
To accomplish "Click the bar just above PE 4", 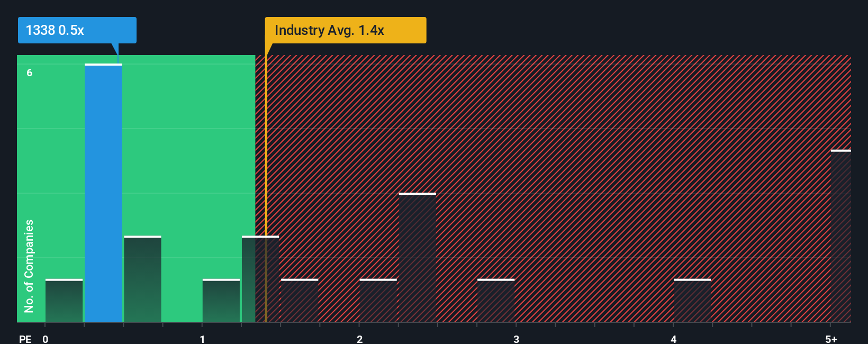I will 692,300.
